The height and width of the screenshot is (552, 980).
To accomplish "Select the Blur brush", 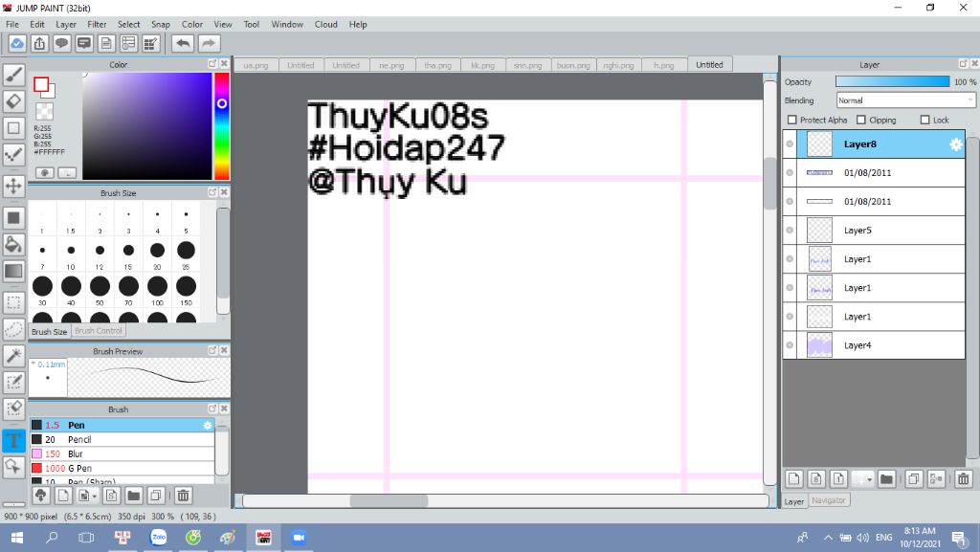I will click(x=122, y=454).
